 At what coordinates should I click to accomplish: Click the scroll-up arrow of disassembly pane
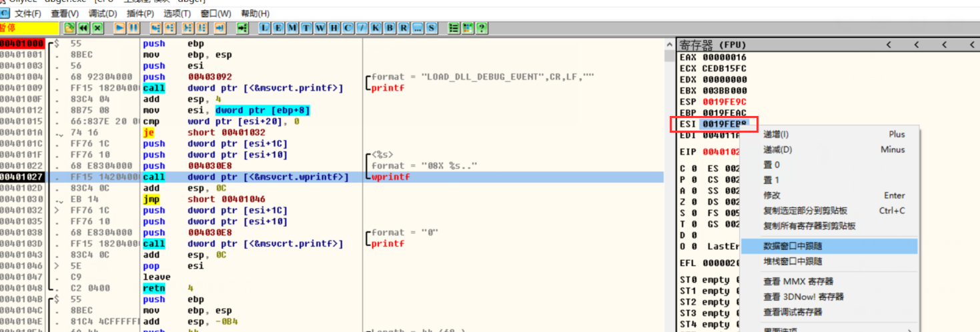click(x=669, y=43)
